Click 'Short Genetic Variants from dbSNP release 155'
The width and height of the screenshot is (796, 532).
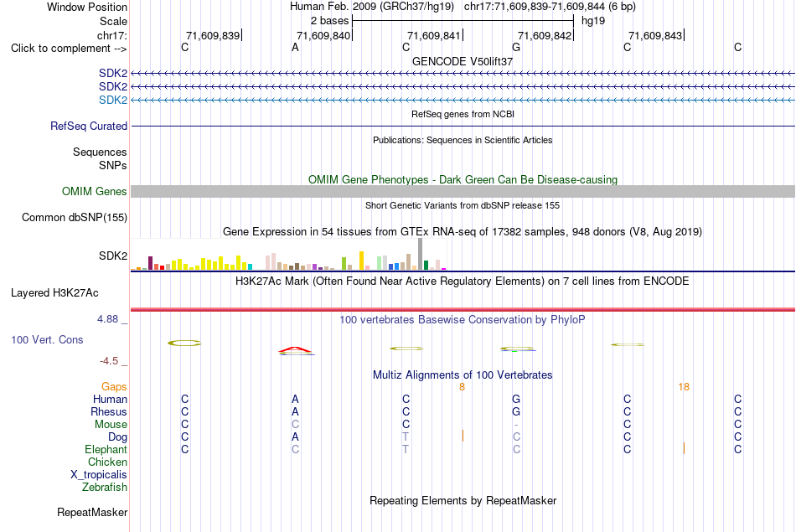(463, 205)
